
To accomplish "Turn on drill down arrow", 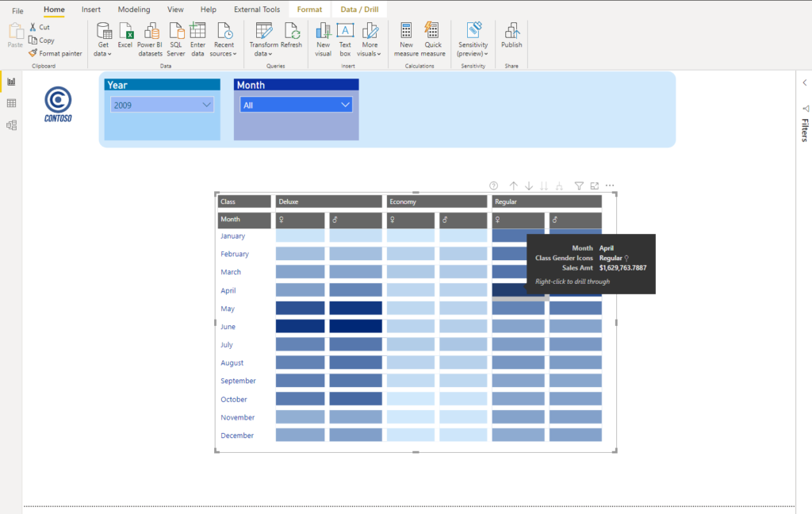I will click(x=529, y=186).
